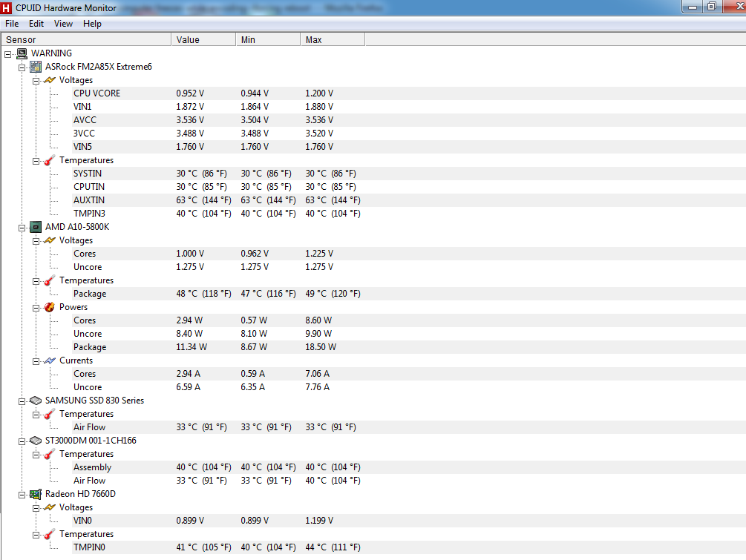This screenshot has width=746, height=560.
Task: Click the graphics card icon beside Radeon HD 7660D
Action: tap(36, 495)
